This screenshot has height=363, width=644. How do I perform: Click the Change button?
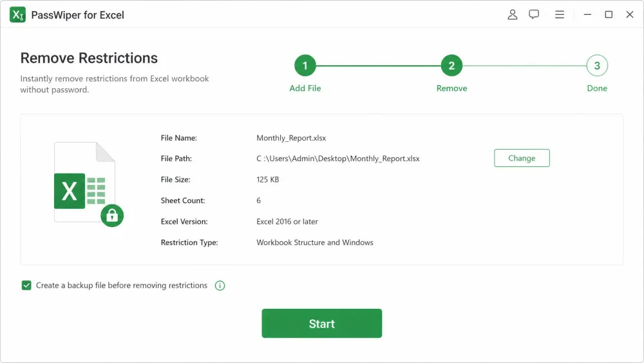pos(522,158)
